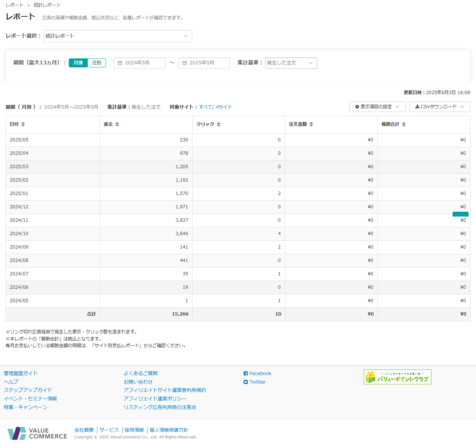Image resolution: width=476 pixels, height=448 pixels.
Task: Switch period to 日別 view
Action: pos(97,63)
